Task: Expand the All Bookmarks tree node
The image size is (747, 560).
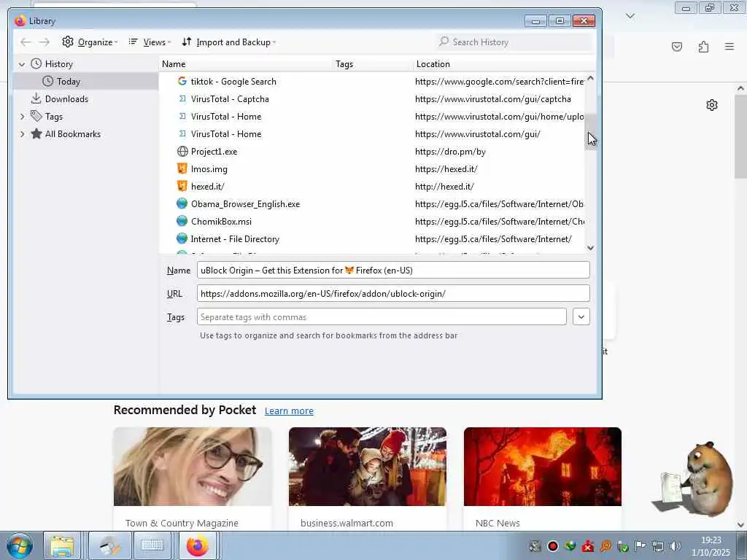Action: (x=22, y=134)
